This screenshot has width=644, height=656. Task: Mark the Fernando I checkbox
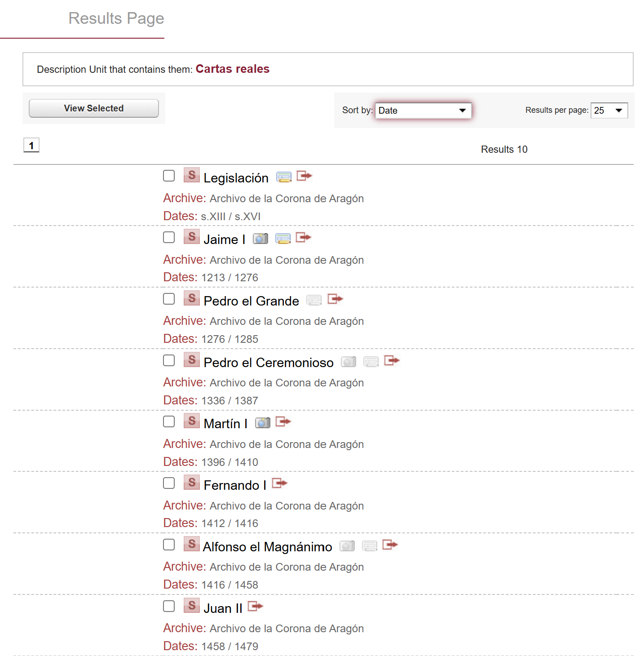[x=169, y=483]
